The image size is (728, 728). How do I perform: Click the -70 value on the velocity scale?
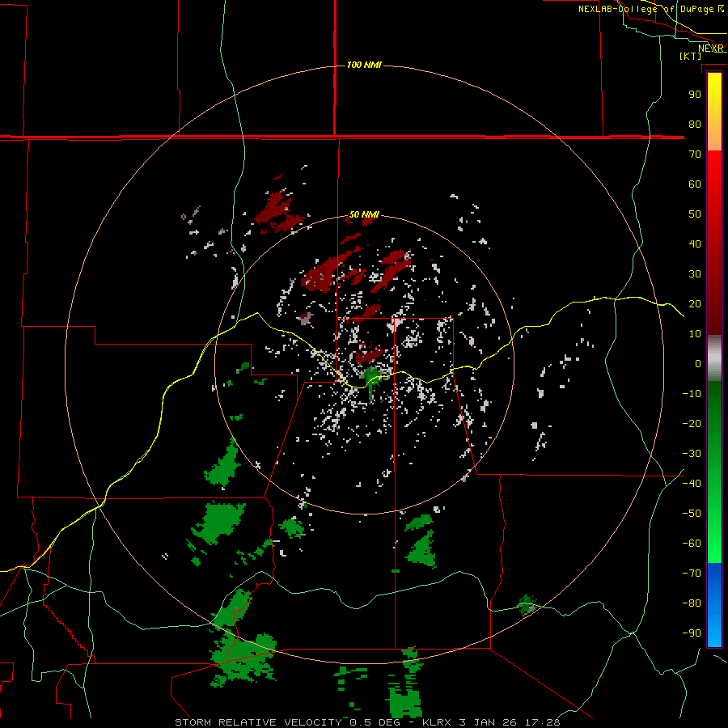coord(692,574)
